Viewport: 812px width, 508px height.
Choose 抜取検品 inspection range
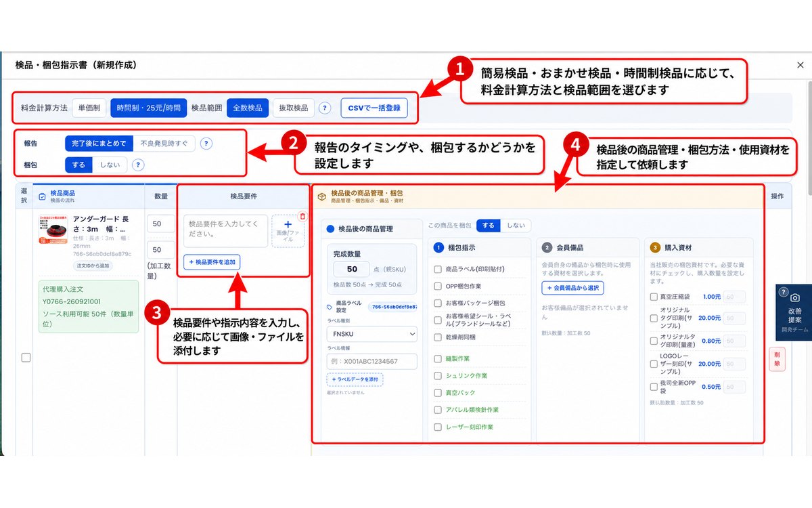click(294, 108)
